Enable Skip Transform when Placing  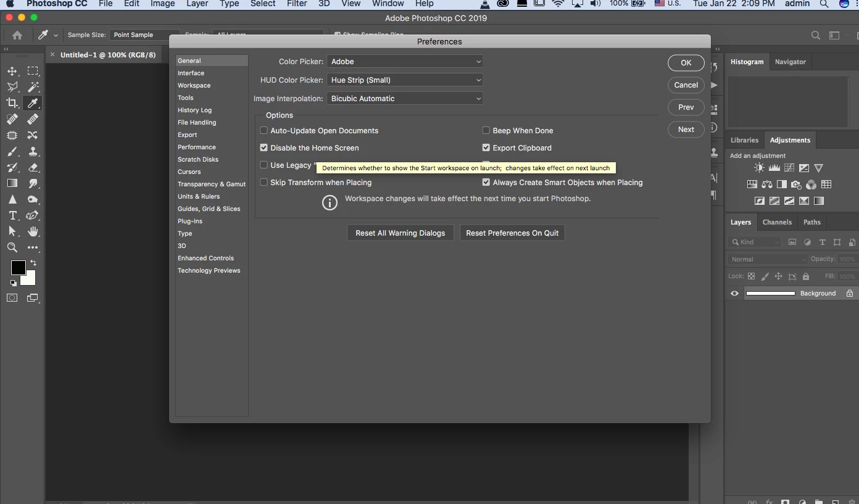click(x=264, y=182)
